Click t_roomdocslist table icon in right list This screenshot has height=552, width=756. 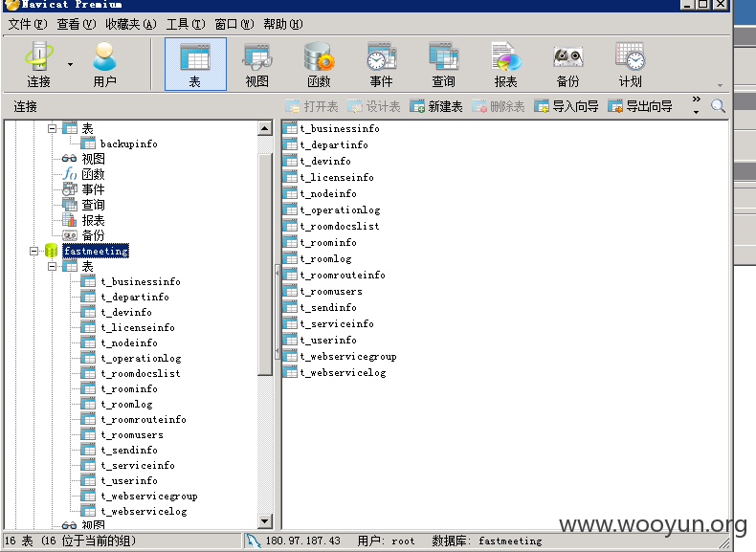pos(290,227)
